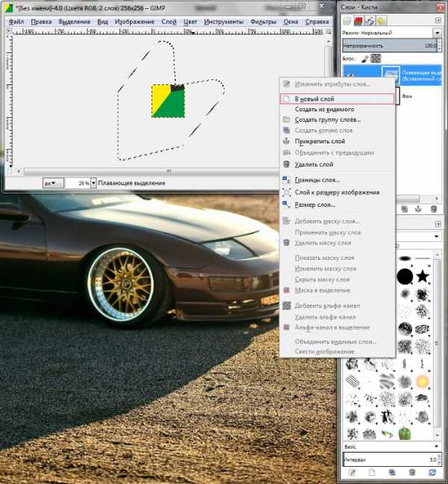Screen dimensions: 448x484
Task: Open the Undo History tab icon
Action: tap(381, 21)
